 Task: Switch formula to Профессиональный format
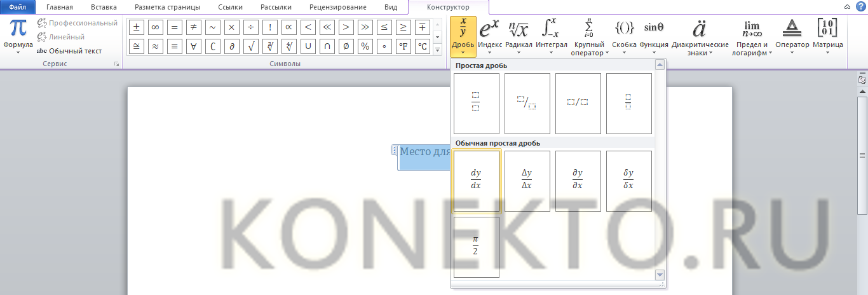78,23
